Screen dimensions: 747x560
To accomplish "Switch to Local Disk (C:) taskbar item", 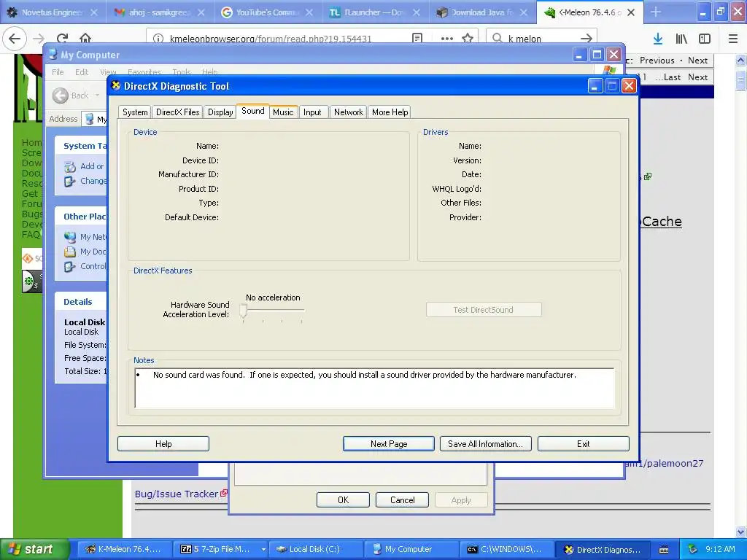I will (x=315, y=549).
